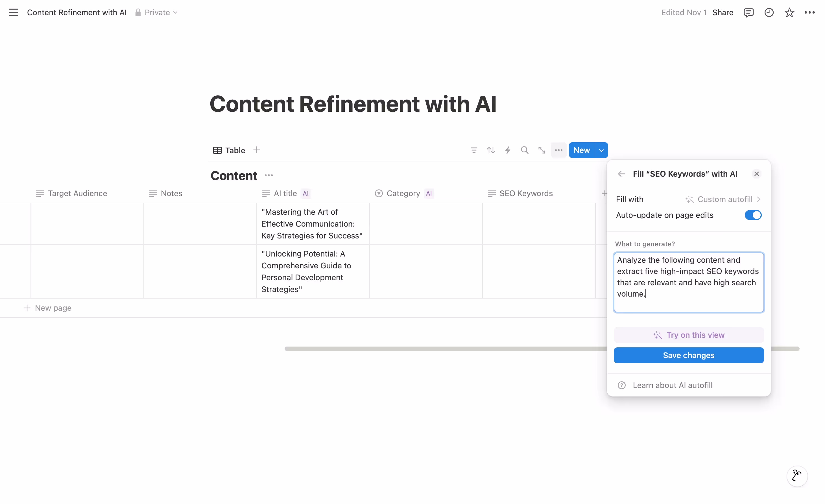Open SEO Keywords column header menu

[526, 193]
